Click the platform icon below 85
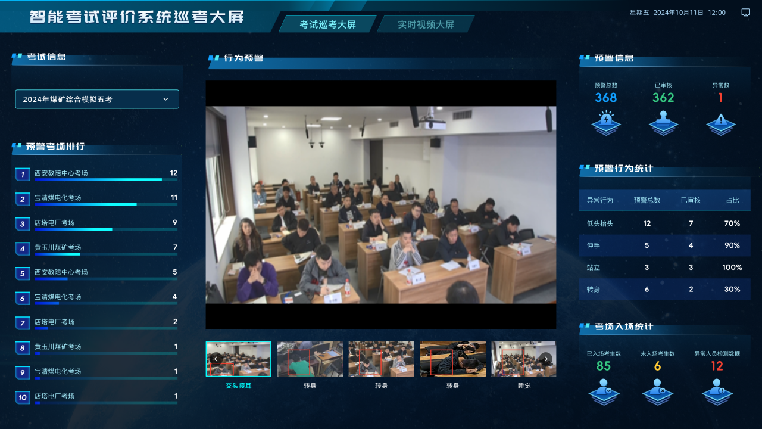Screen dimensions: 763x430 [604, 391]
